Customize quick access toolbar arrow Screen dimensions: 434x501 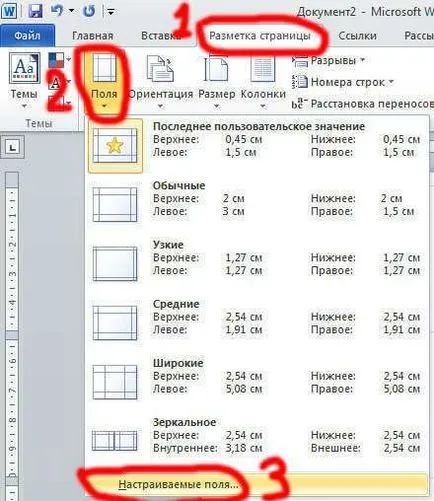(x=111, y=12)
